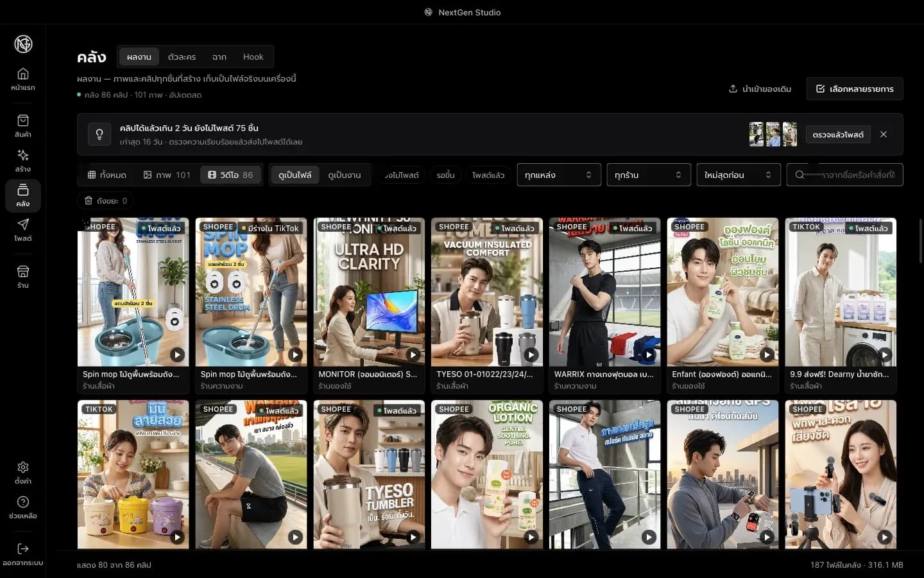Play the Enfant lotion video
924x578 pixels.
pos(767,355)
